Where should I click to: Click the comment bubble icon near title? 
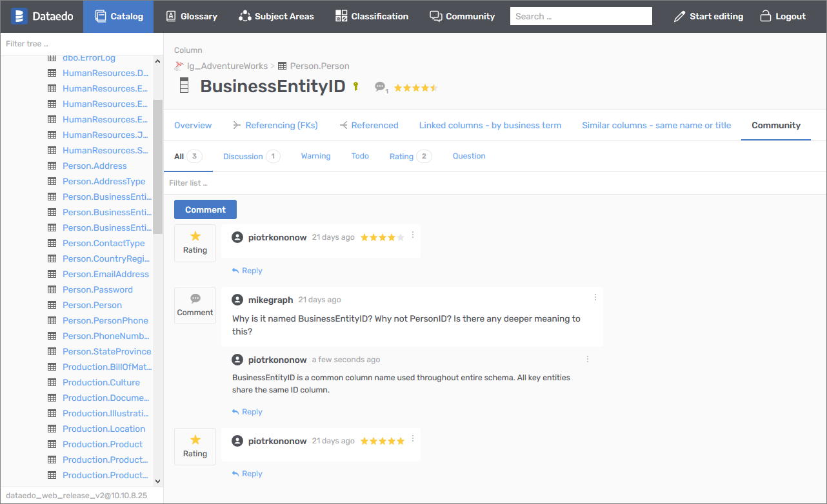[380, 87]
